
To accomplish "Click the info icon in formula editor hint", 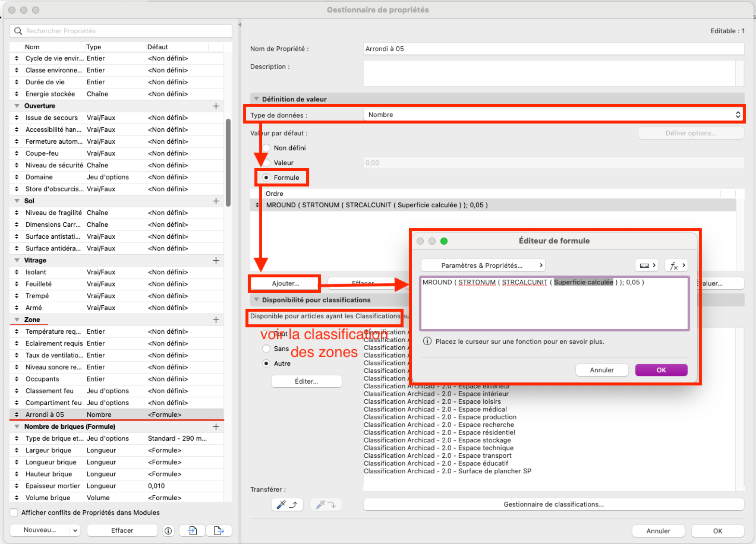I will coord(427,341).
